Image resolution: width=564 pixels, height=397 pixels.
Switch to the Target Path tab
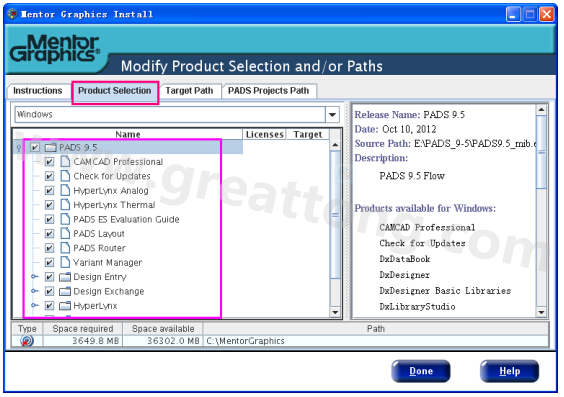190,91
